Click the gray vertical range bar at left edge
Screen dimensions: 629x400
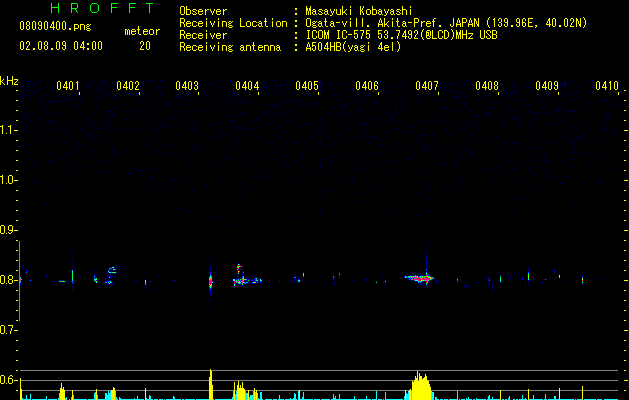click(x=19, y=281)
